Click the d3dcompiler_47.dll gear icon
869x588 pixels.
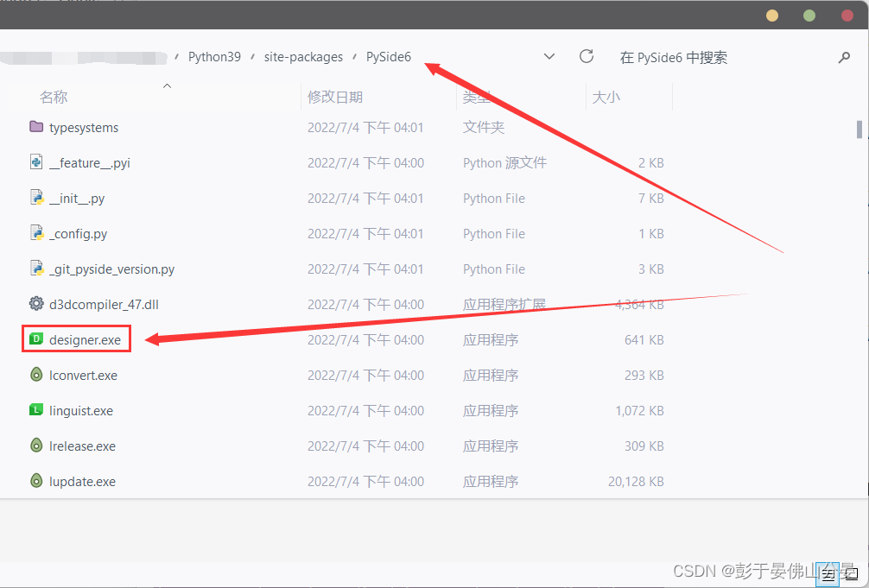click(36, 304)
